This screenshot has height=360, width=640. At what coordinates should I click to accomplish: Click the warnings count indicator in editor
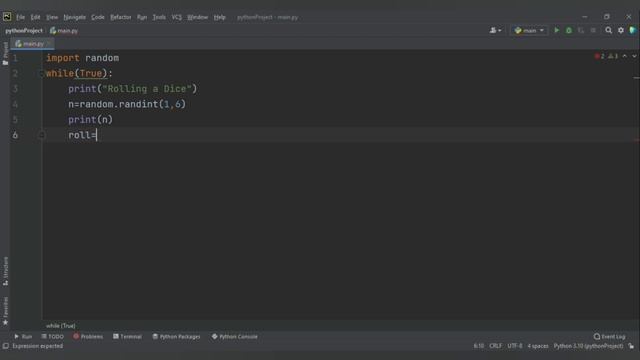click(x=613, y=56)
